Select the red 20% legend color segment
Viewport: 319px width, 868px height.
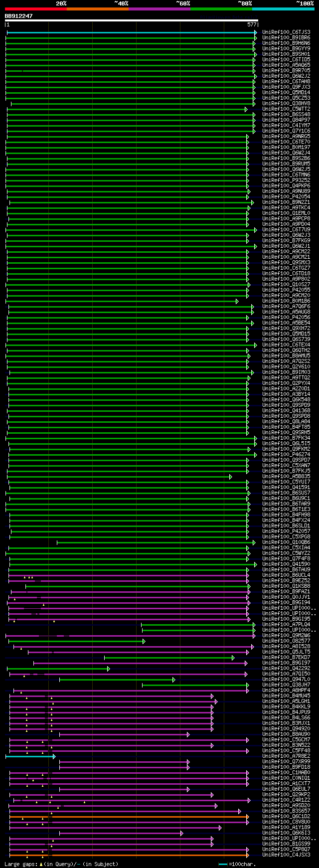click(x=35, y=9)
